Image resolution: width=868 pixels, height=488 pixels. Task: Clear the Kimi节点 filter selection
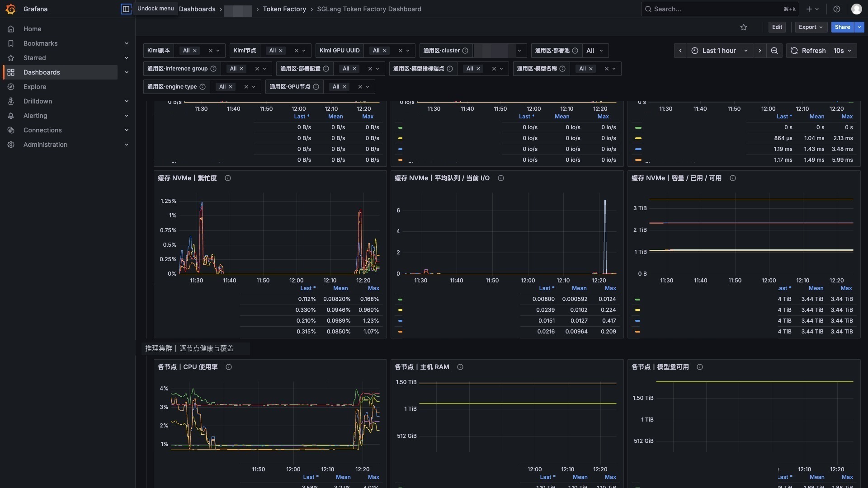(297, 51)
